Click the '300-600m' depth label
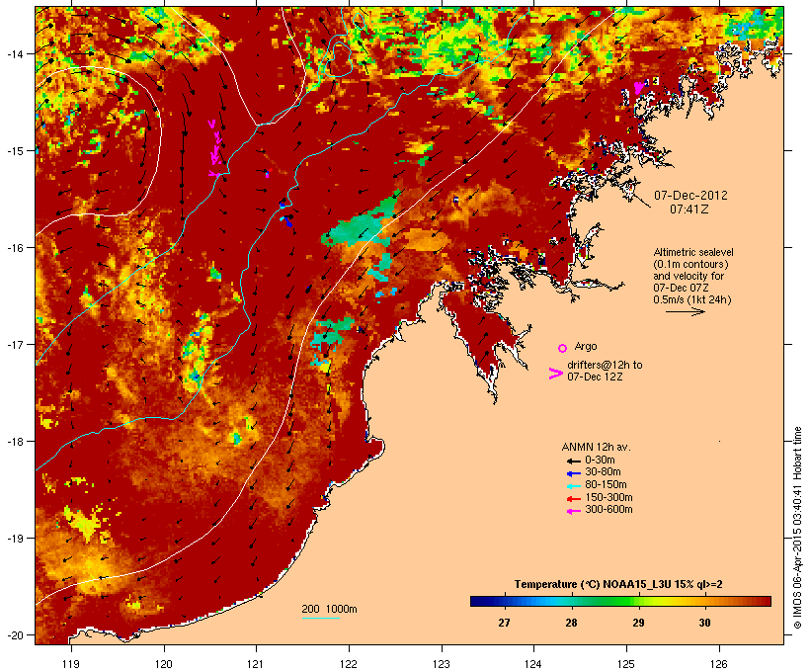The height and width of the screenshot is (672, 810). point(608,510)
